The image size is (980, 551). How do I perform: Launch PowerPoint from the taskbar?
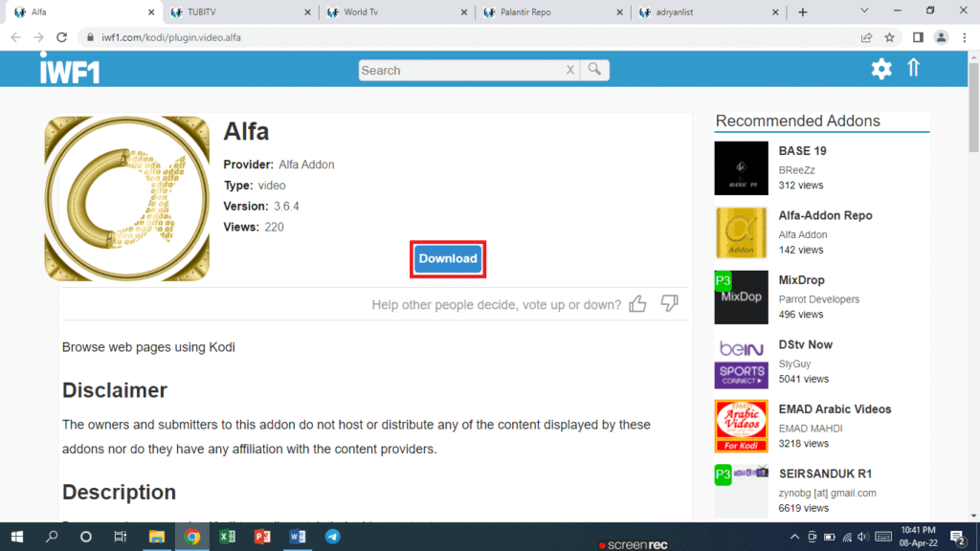click(x=262, y=537)
